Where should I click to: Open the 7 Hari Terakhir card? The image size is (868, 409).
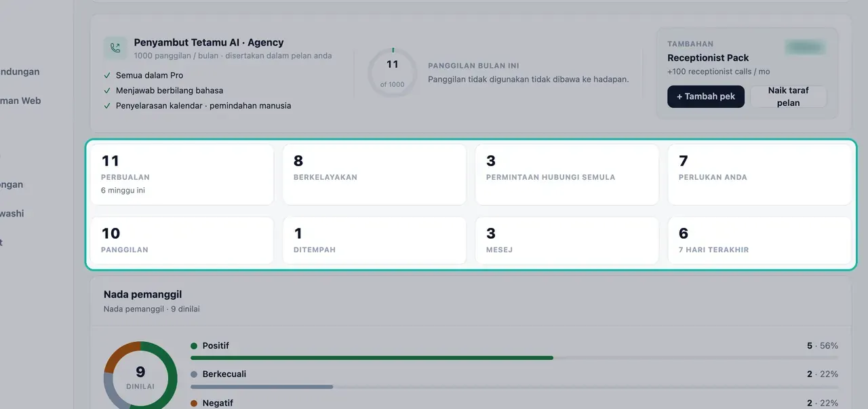coord(759,240)
